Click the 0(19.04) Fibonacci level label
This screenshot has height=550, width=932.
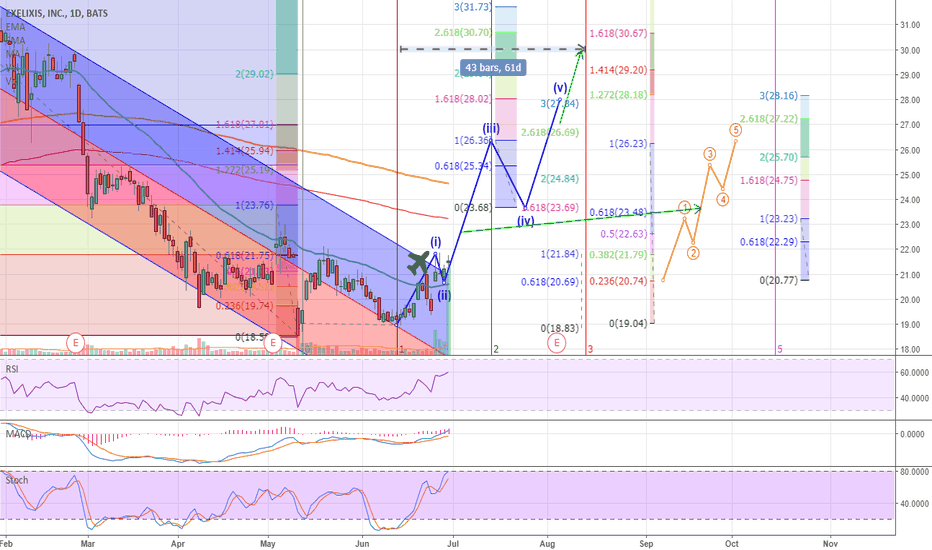point(628,324)
